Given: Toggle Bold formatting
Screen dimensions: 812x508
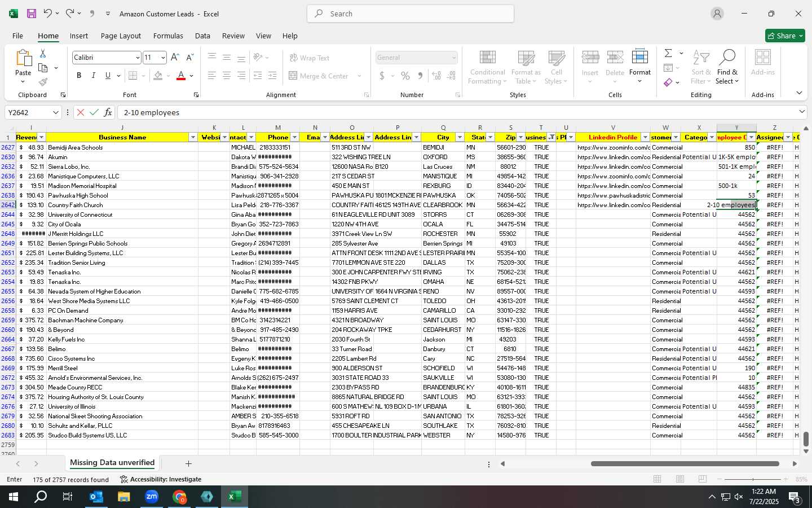Looking at the screenshot, I should [x=79, y=76].
